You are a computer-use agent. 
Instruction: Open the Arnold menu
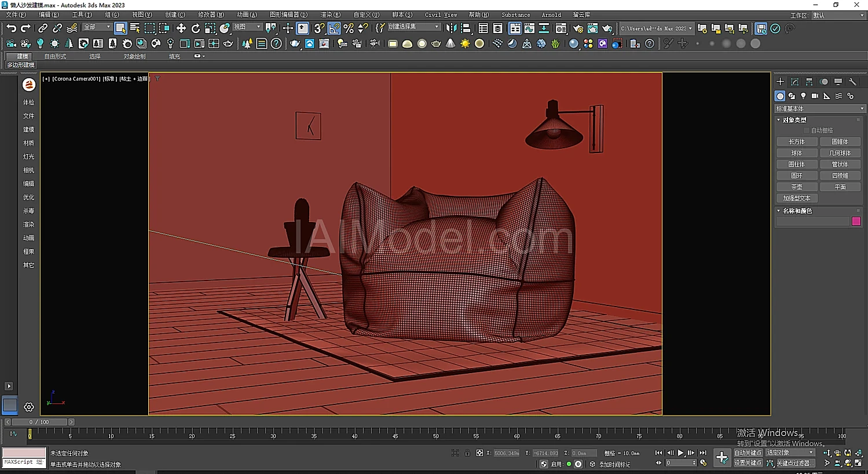[x=551, y=14]
